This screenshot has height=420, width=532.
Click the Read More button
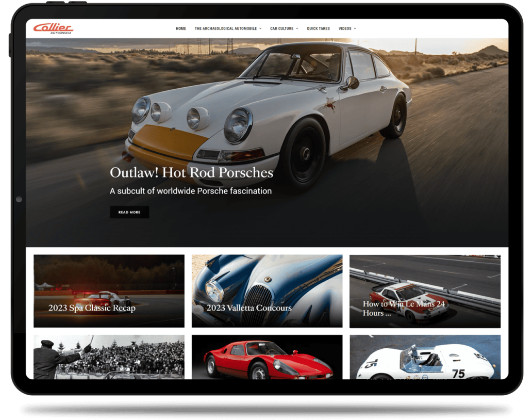(129, 212)
